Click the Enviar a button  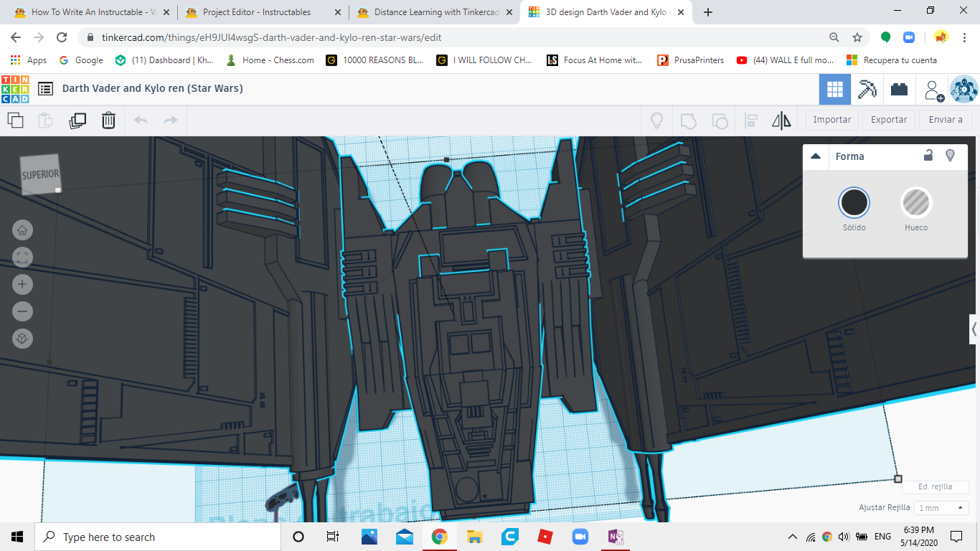946,120
